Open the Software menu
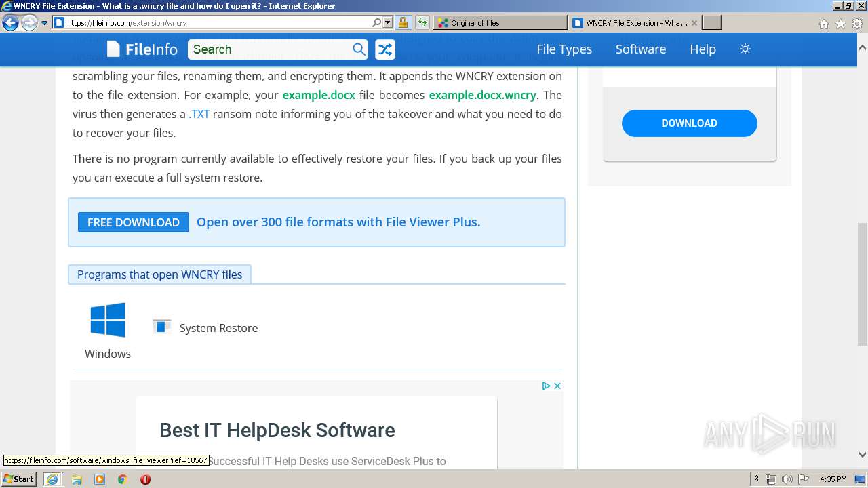 pos(641,49)
